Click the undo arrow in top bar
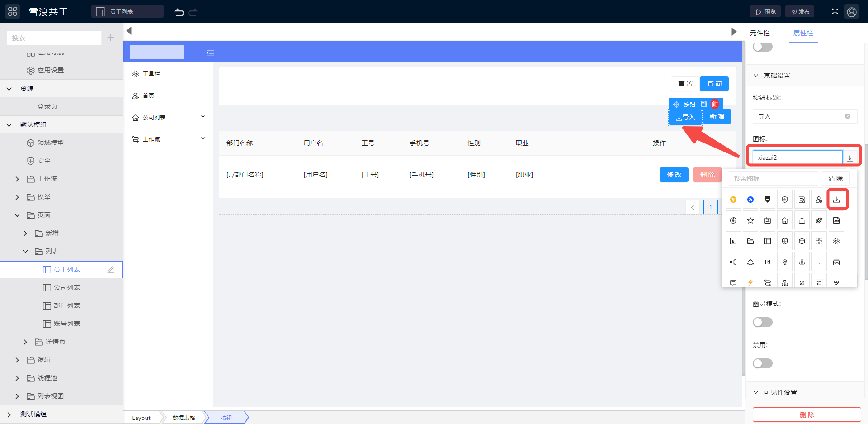This screenshot has height=424, width=868. (179, 12)
